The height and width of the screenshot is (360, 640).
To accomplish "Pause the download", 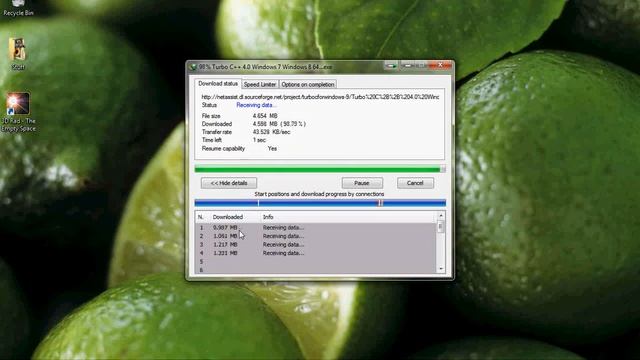I will tap(362, 183).
